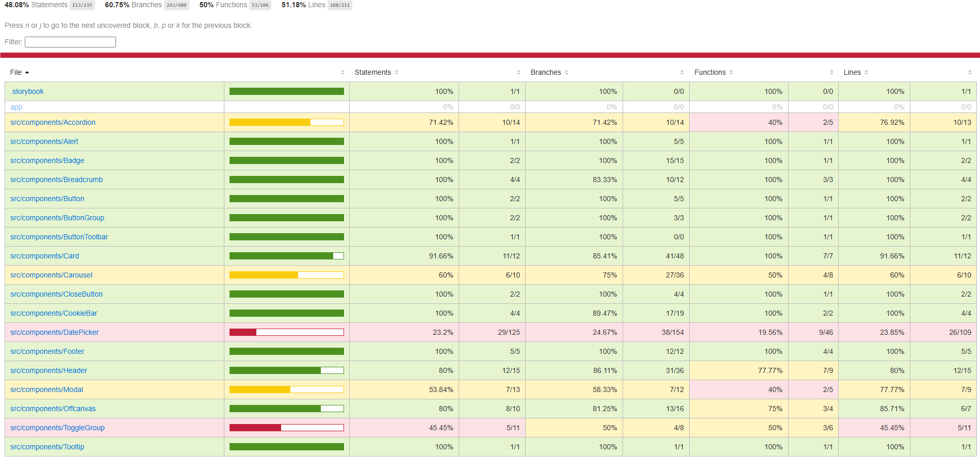Click the 243/400 branches summary badge

click(176, 5)
